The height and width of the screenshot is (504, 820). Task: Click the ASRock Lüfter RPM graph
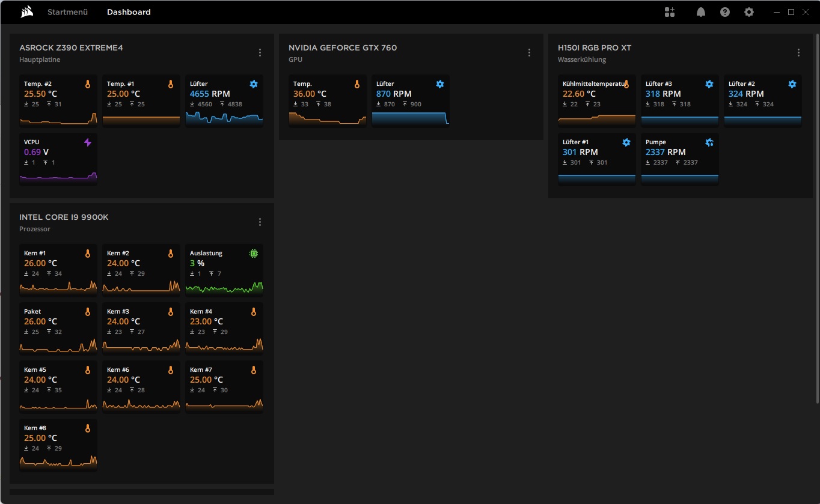[x=224, y=119]
